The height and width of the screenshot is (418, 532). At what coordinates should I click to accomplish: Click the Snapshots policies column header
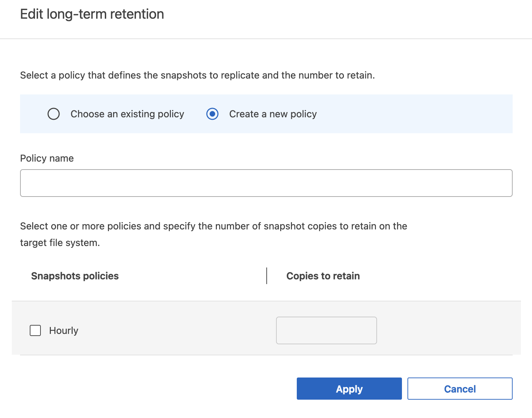[x=75, y=276]
